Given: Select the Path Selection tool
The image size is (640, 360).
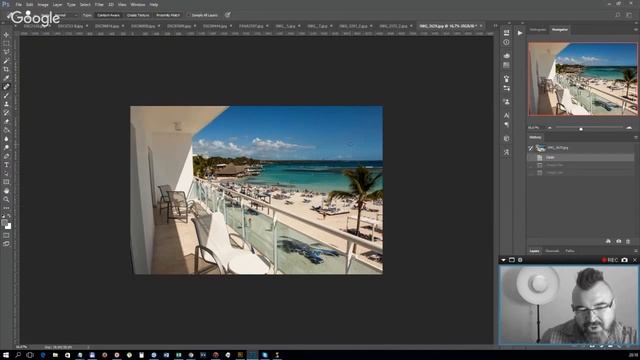Looking at the screenshot, I should click(x=6, y=173).
